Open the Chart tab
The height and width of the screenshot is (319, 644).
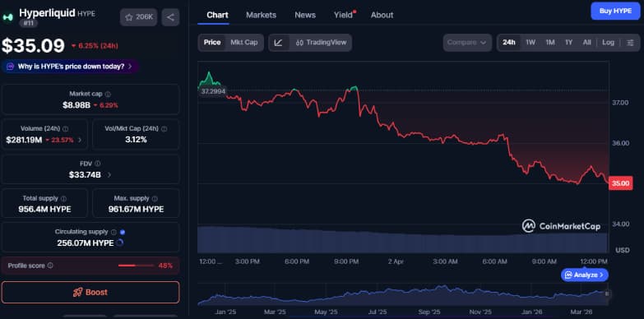click(x=217, y=15)
